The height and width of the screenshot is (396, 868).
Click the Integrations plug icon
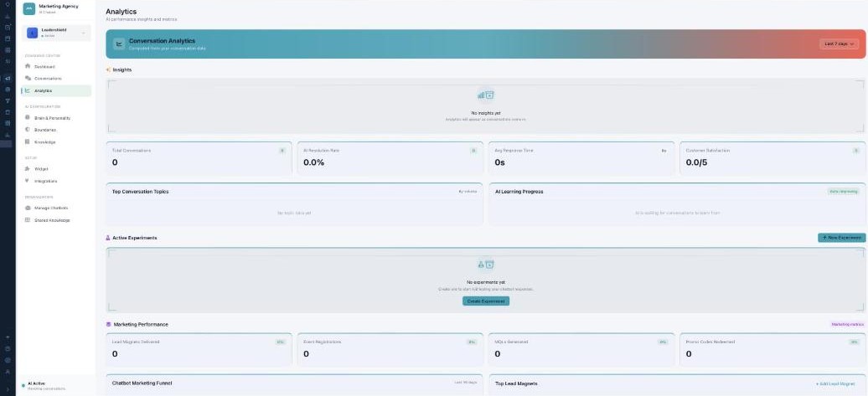pos(28,181)
